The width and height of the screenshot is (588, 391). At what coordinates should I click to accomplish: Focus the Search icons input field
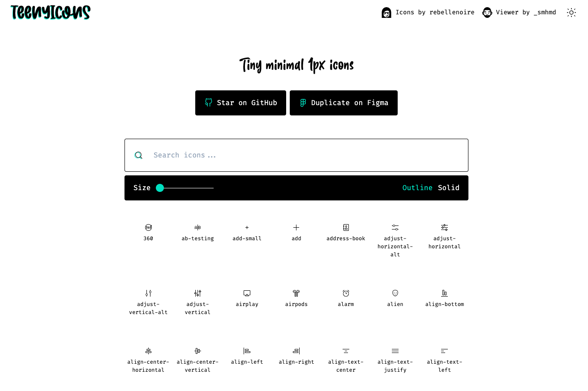[305, 155]
